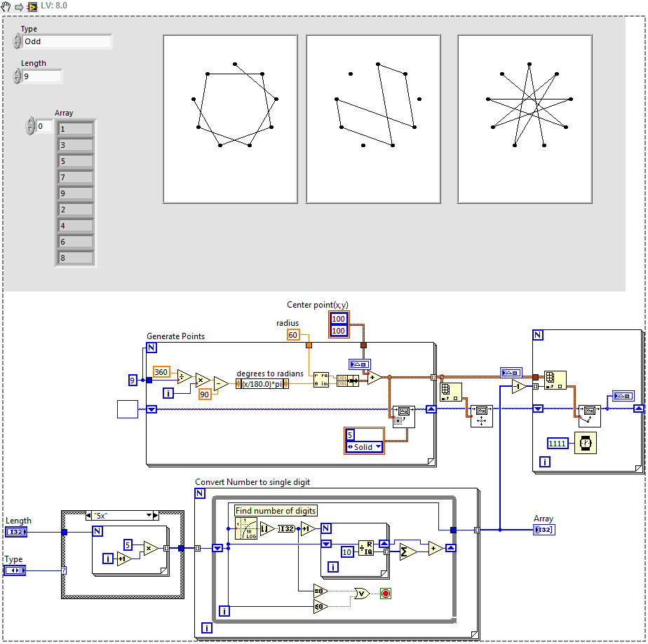Viewport: 648px width, 644px height.
Task: Click the Length I32 control terminal
Action: [x=16, y=532]
